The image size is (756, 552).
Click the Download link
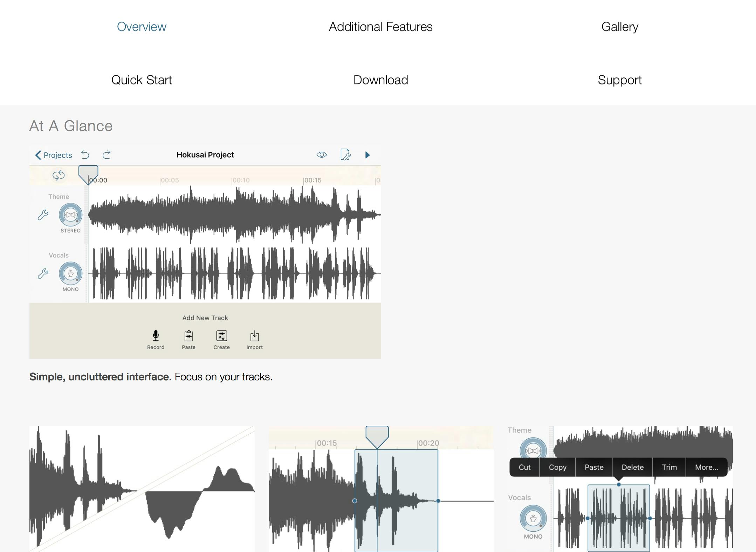click(x=380, y=80)
